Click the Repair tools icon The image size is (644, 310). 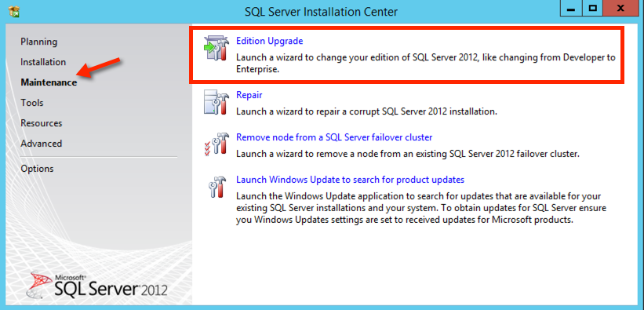pyautogui.click(x=216, y=103)
